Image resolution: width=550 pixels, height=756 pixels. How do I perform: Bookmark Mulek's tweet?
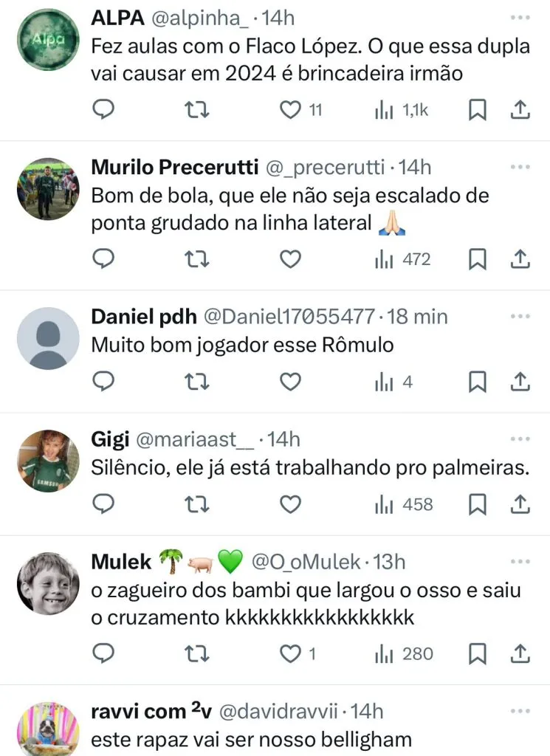[478, 653]
